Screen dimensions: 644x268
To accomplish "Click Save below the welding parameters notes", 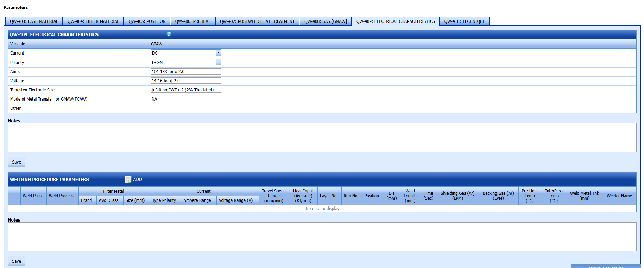I will coord(17,261).
